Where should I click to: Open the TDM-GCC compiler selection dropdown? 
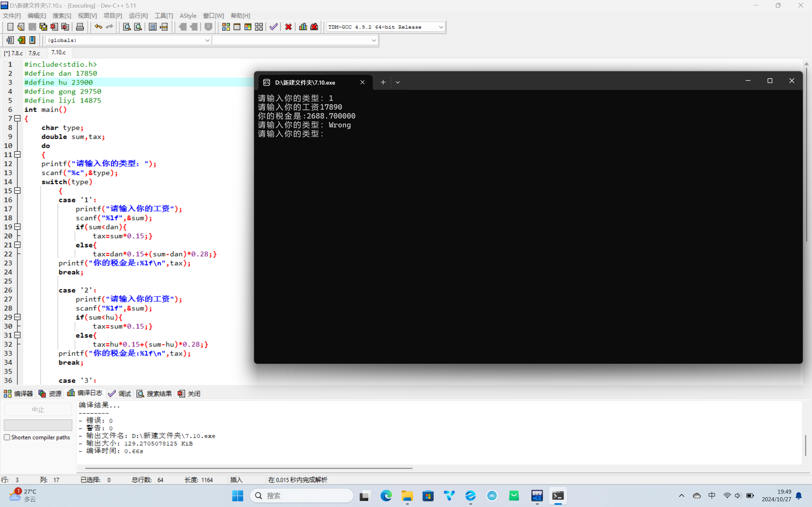(x=441, y=27)
